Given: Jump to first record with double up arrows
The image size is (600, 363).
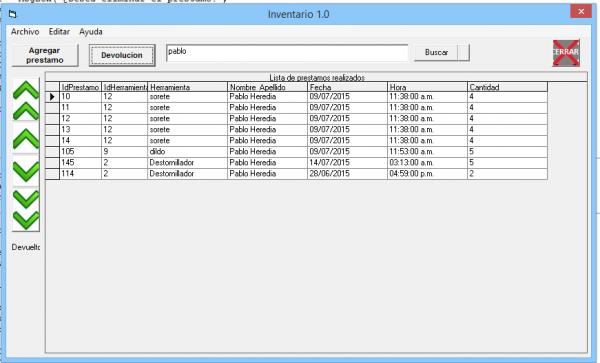Looking at the screenshot, I should (x=26, y=100).
